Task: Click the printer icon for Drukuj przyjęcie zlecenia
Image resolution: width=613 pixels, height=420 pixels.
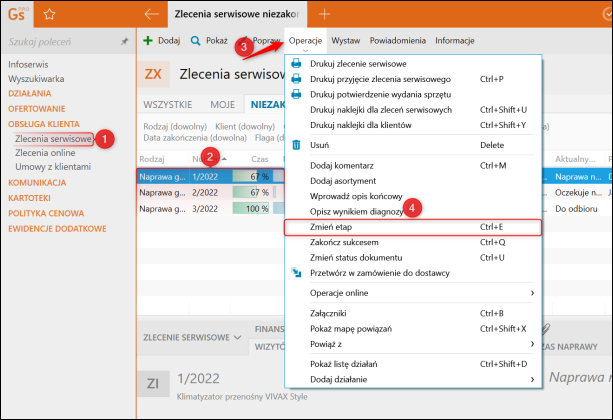Action: click(296, 79)
